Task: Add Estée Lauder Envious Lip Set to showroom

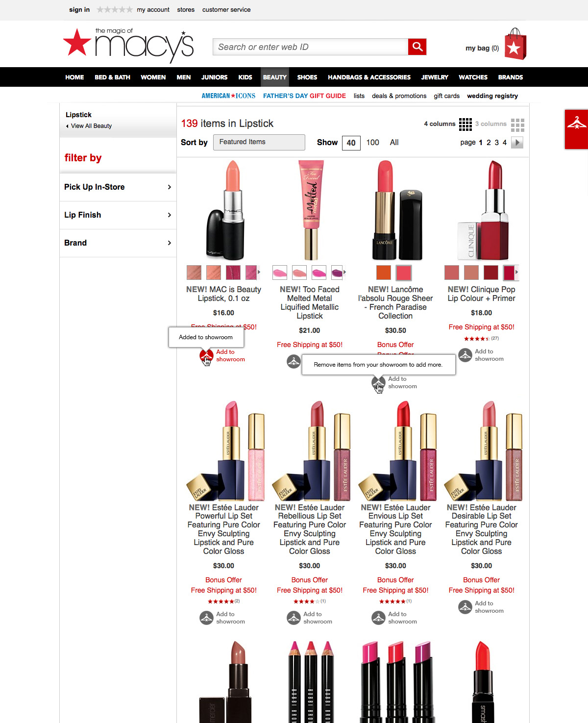Action: (x=378, y=618)
